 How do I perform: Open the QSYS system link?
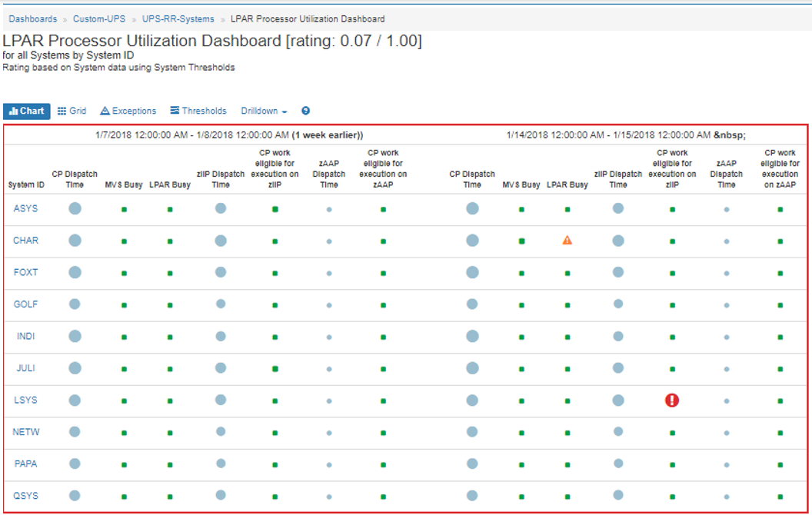[x=25, y=496]
